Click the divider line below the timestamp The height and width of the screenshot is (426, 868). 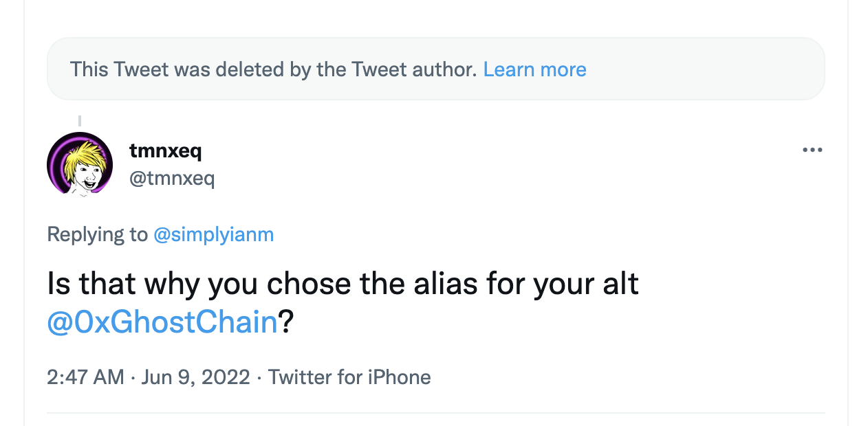[x=435, y=413]
